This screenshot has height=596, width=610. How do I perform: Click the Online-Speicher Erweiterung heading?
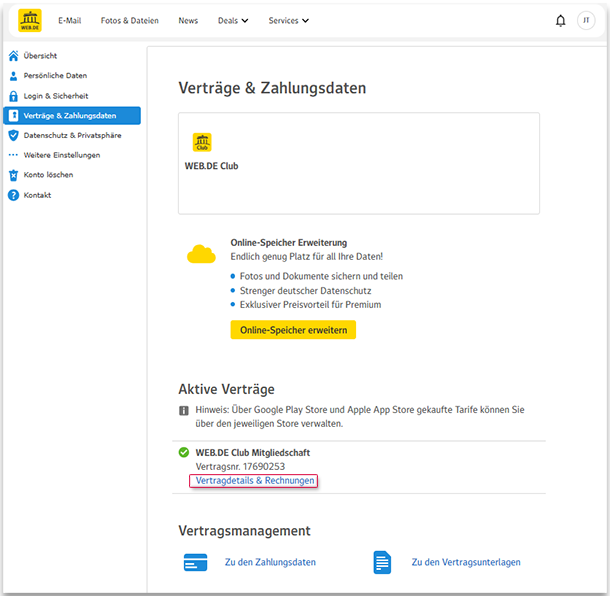click(289, 243)
